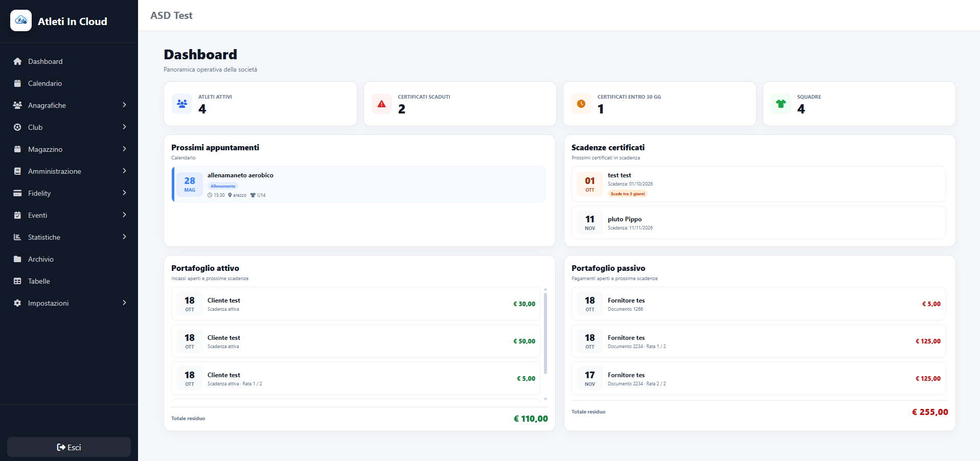Click the Fidelity card icon
Viewport: 980px width, 461px height.
(x=17, y=193)
